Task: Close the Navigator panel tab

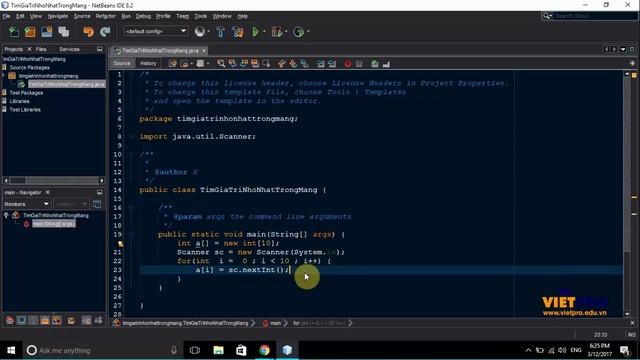Action: pyautogui.click(x=47, y=192)
